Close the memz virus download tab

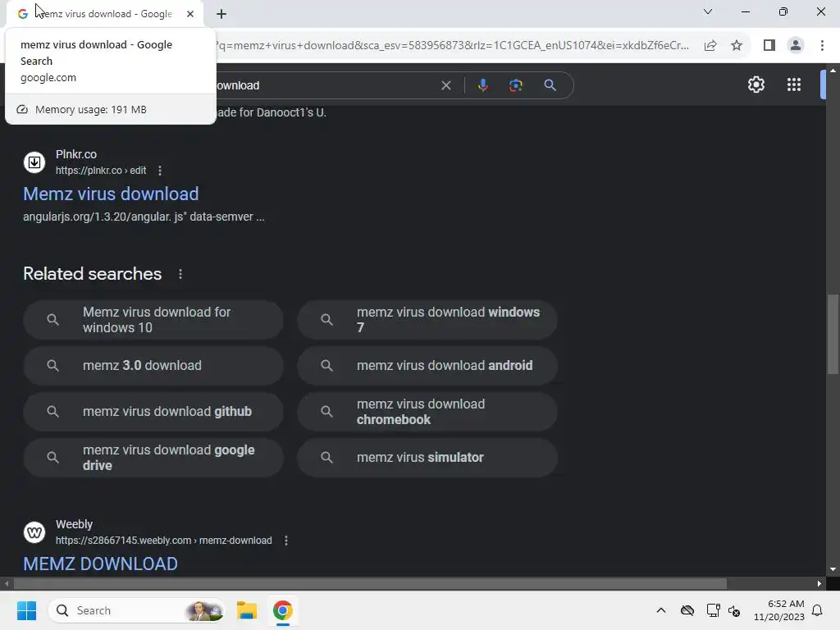click(x=190, y=14)
